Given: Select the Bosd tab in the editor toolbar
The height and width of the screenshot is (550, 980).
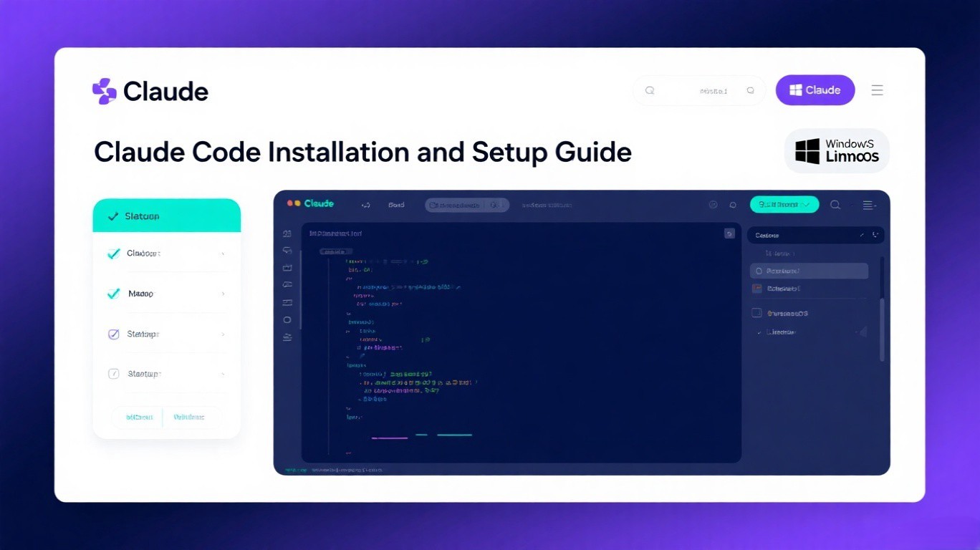Looking at the screenshot, I should [x=396, y=205].
